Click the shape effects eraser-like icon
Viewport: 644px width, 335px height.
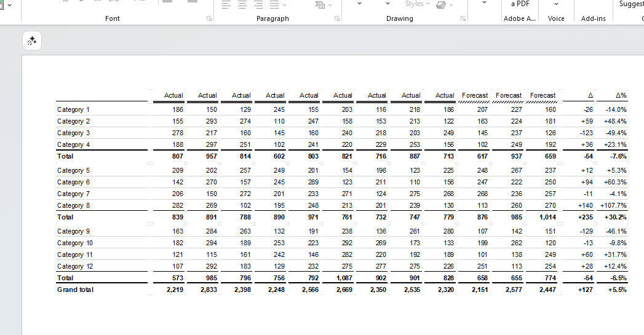[x=440, y=5]
